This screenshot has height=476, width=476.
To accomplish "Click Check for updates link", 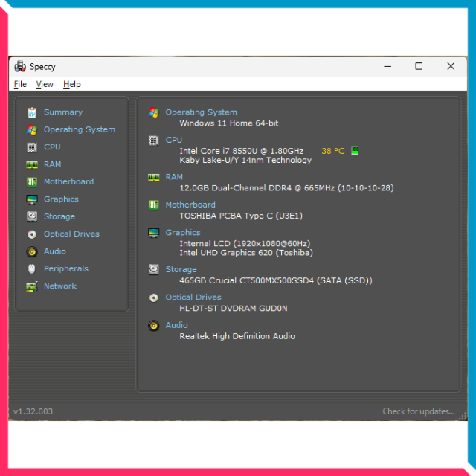I will 419,411.
